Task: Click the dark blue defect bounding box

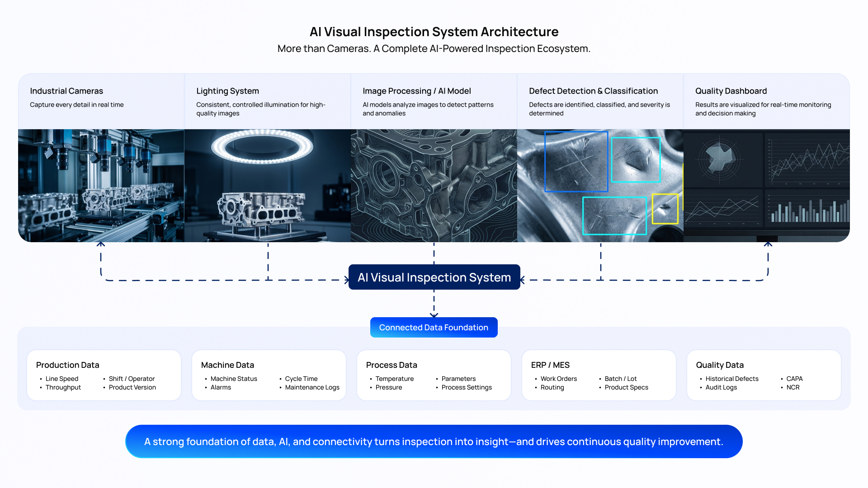Action: tap(576, 162)
